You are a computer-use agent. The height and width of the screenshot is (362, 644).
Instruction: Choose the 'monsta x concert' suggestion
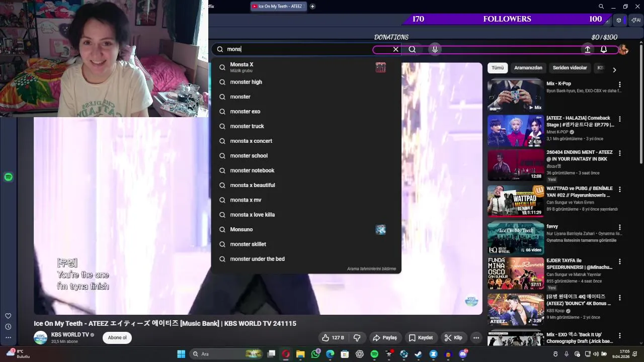point(306,141)
